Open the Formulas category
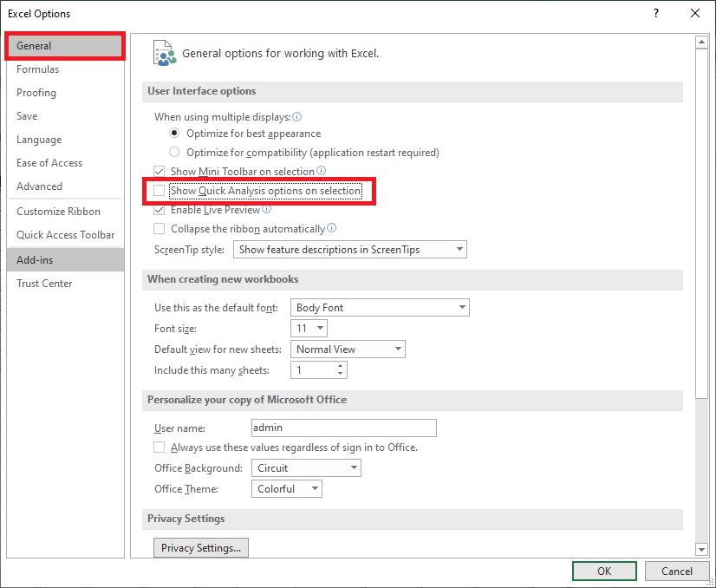 click(x=65, y=69)
